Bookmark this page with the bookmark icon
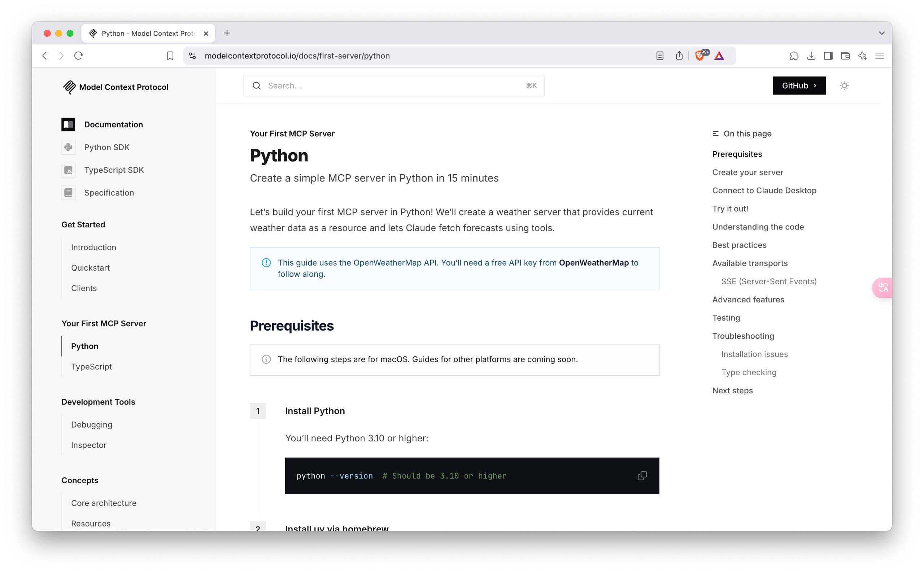Screen dimensions: 924x573 tap(170, 56)
